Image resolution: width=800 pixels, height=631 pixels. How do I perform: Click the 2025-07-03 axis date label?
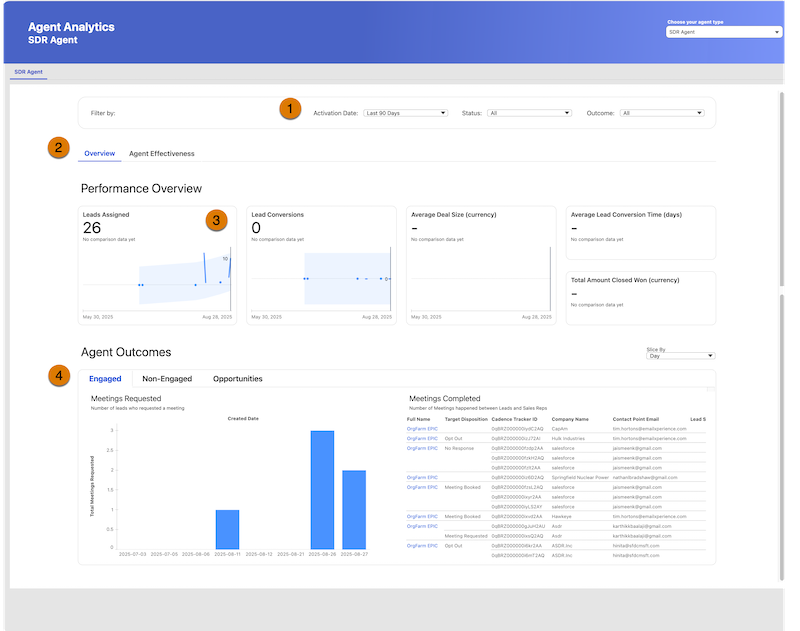133,554
